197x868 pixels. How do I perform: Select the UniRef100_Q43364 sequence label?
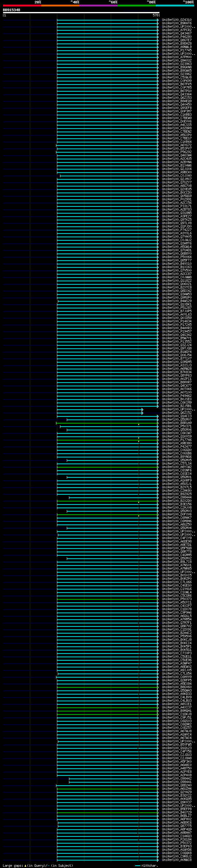click(x=177, y=94)
